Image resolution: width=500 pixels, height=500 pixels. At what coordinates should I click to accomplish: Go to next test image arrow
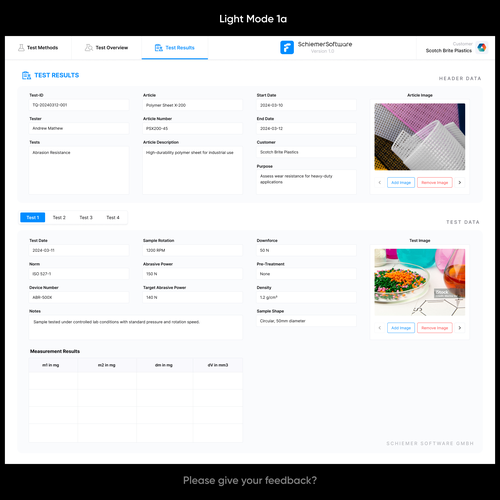pyautogui.click(x=460, y=328)
